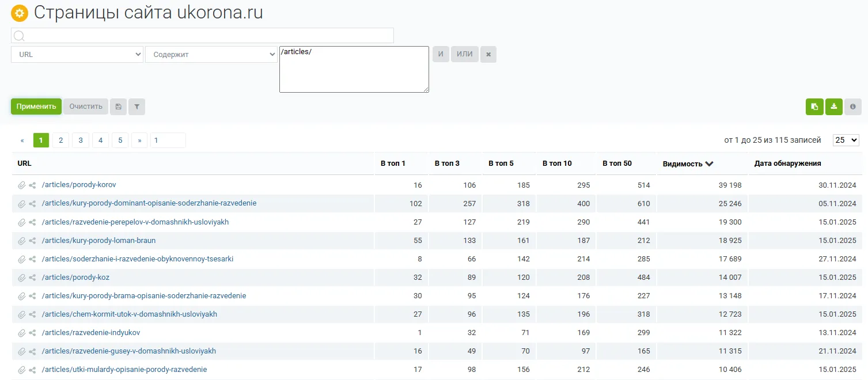Viewport: 868px width, 380px height.
Task: Open the gray info icon button
Action: [x=853, y=107]
